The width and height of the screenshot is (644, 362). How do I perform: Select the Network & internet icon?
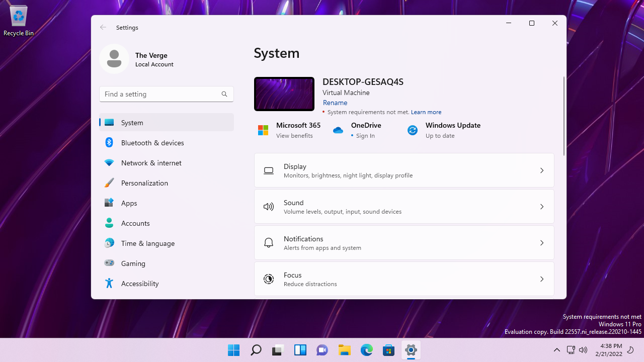coord(109,162)
